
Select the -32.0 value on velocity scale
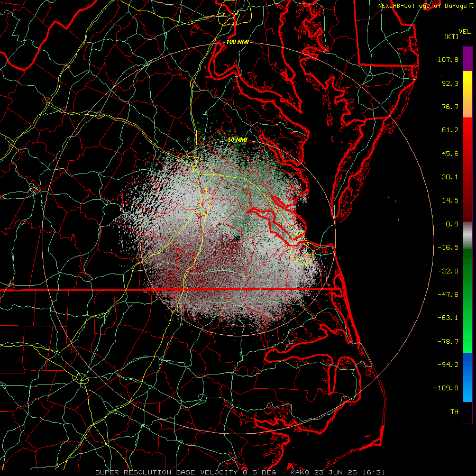(x=448, y=271)
